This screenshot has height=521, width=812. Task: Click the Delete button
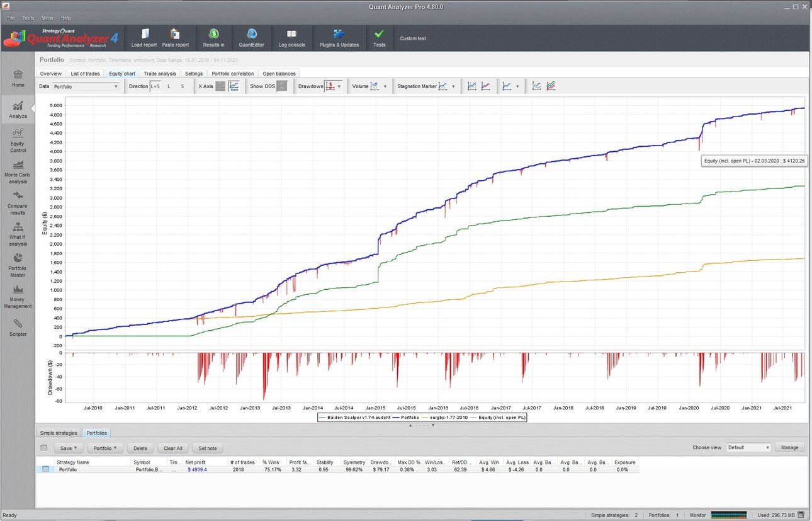[x=140, y=448]
